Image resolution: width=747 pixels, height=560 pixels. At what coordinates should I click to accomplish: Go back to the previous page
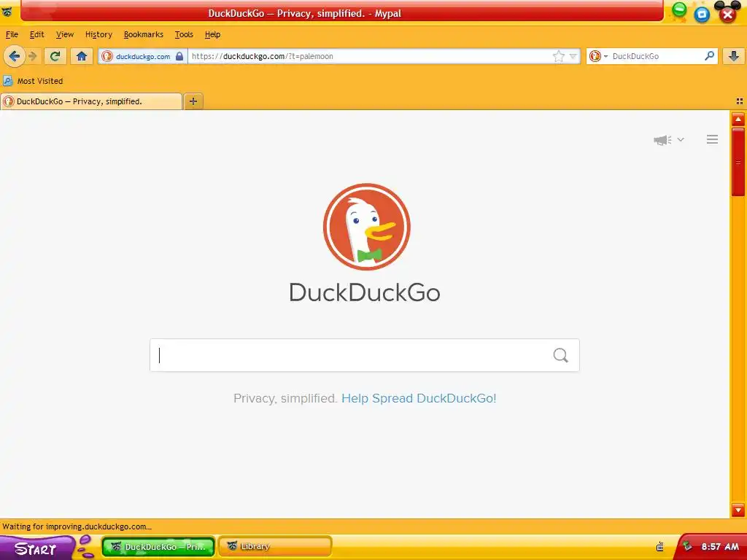point(15,56)
